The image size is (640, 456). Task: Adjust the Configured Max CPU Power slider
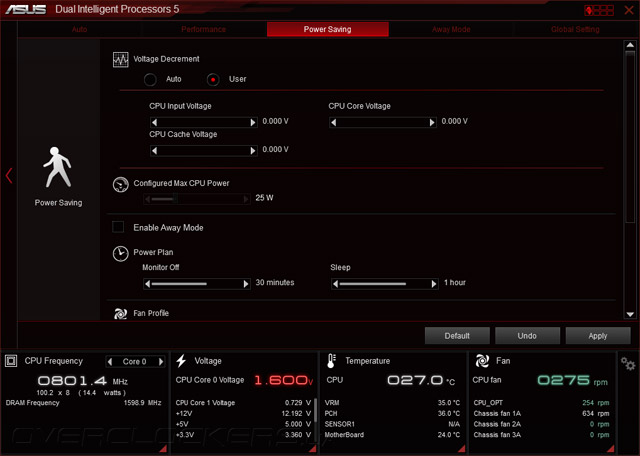tap(197, 199)
